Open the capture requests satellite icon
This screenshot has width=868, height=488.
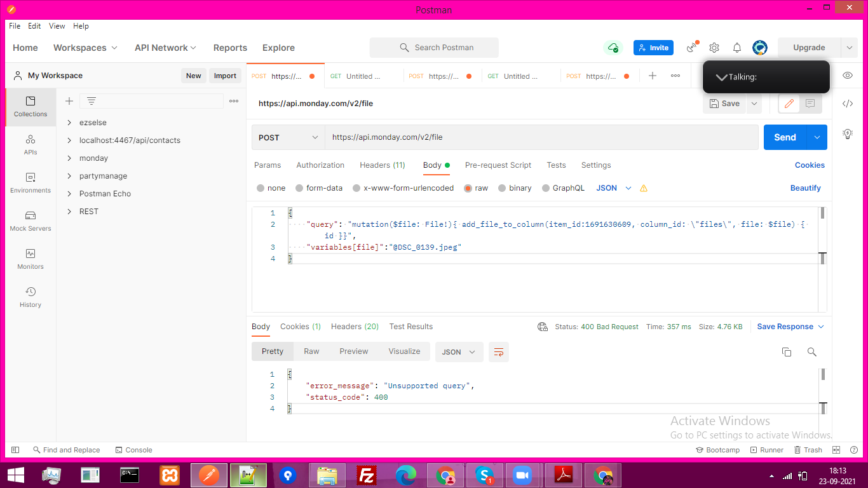coord(693,48)
